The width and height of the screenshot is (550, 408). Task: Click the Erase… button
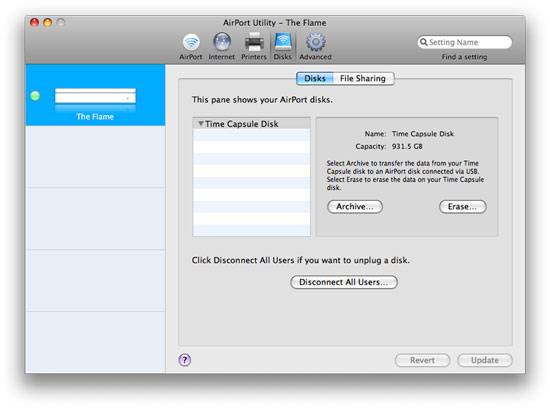pos(462,207)
